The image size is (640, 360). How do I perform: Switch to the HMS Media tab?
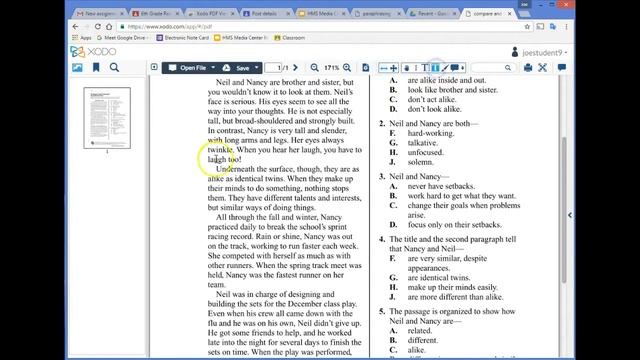322,13
